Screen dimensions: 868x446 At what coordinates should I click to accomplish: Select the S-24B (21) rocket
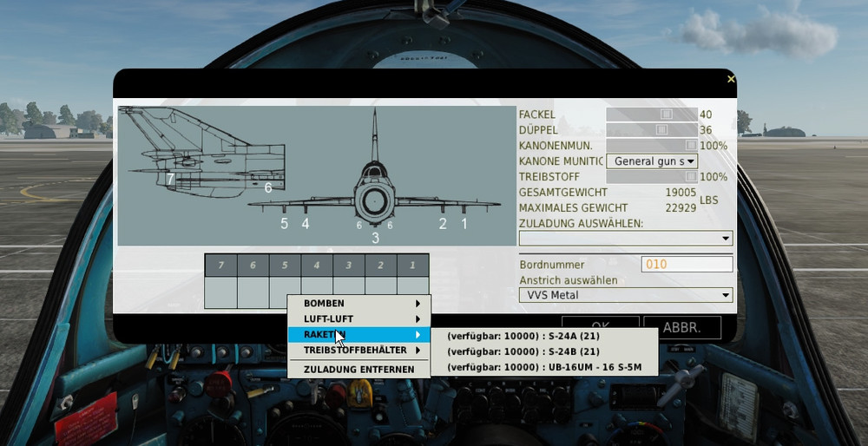click(x=544, y=351)
